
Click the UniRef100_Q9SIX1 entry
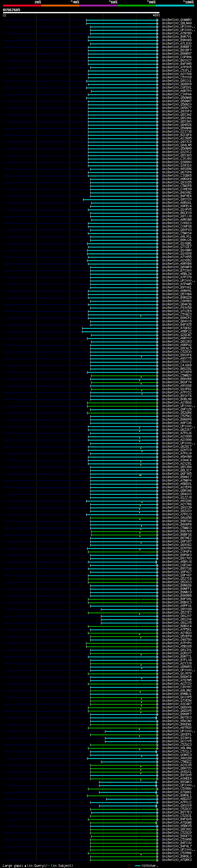point(176,81)
